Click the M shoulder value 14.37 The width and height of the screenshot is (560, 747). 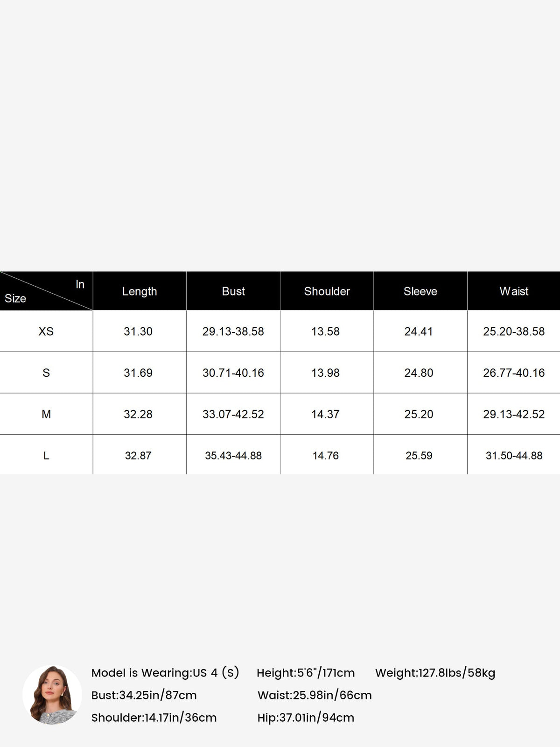point(325,414)
